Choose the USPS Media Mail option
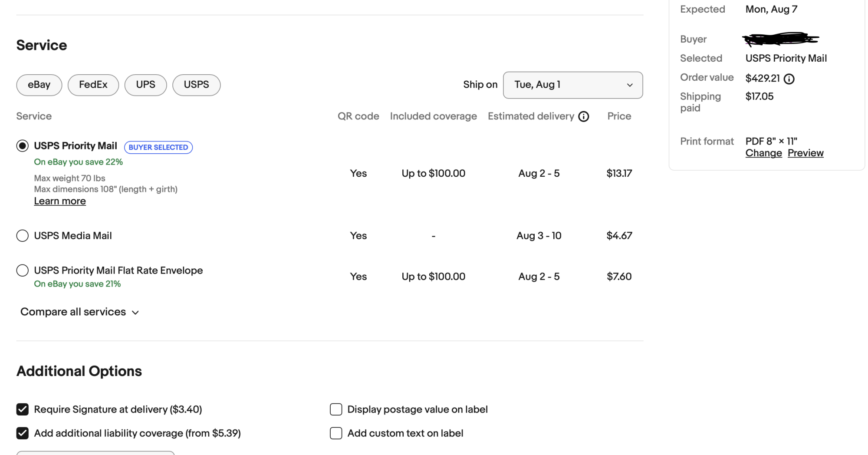The image size is (868, 455). click(23, 236)
